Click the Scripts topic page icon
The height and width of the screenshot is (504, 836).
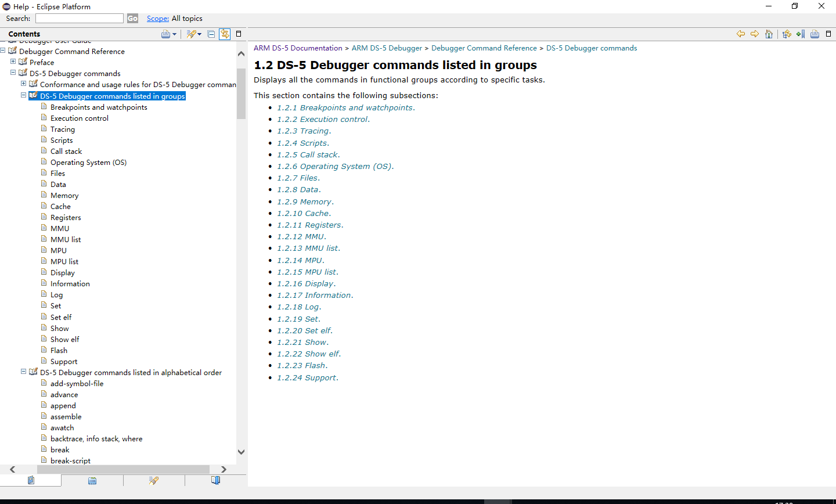pyautogui.click(x=44, y=140)
